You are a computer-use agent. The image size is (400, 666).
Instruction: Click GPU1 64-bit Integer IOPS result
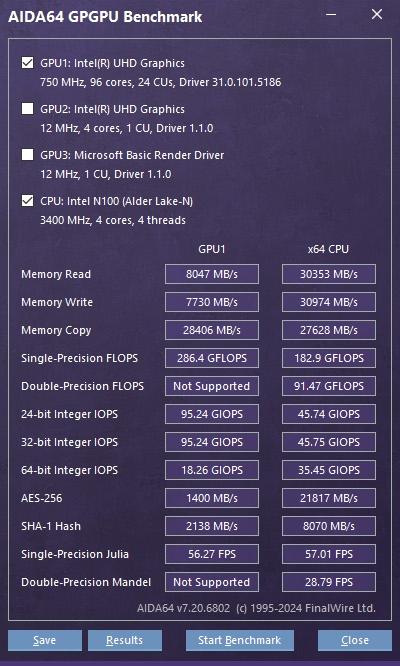pyautogui.click(x=212, y=470)
